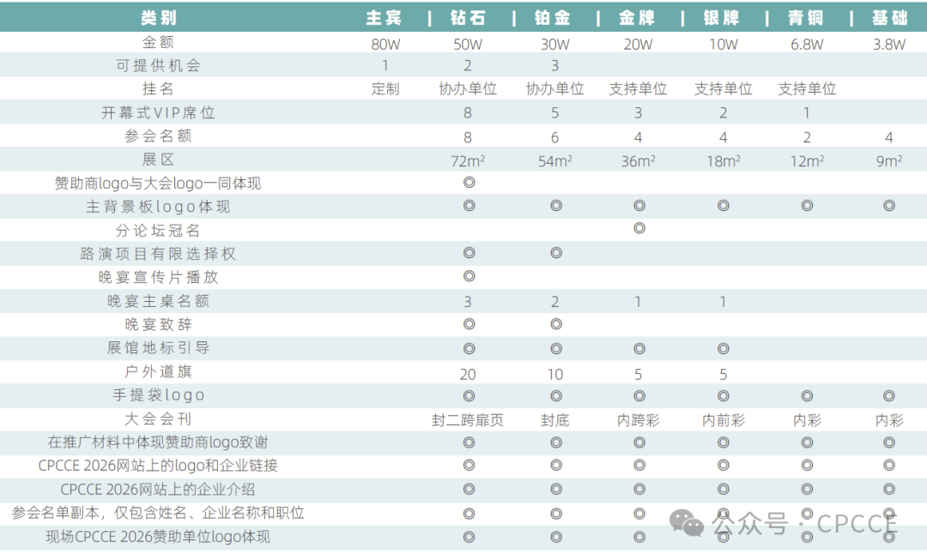Select the 钻石 column header
The height and width of the screenshot is (560, 927).
pyautogui.click(x=468, y=18)
